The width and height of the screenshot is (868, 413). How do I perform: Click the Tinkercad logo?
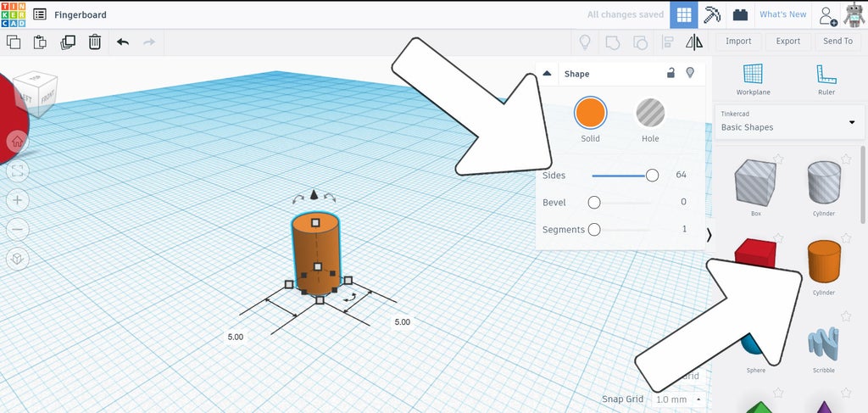click(14, 14)
